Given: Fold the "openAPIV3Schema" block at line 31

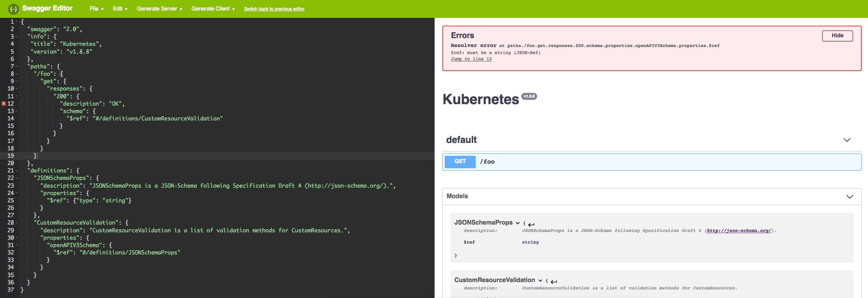Looking at the screenshot, I should point(17,245).
